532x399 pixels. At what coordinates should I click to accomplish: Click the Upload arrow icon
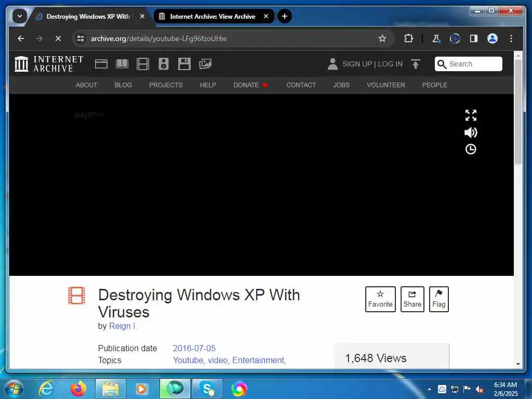[416, 64]
